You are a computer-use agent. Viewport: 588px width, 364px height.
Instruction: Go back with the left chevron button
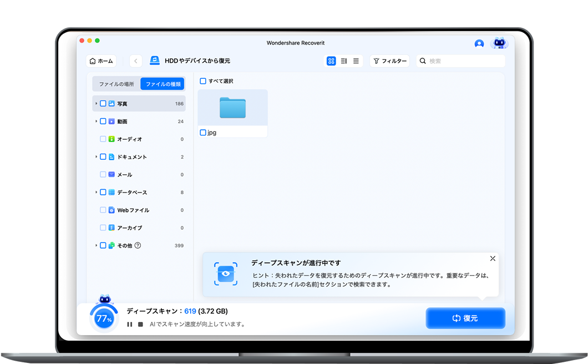[136, 61]
